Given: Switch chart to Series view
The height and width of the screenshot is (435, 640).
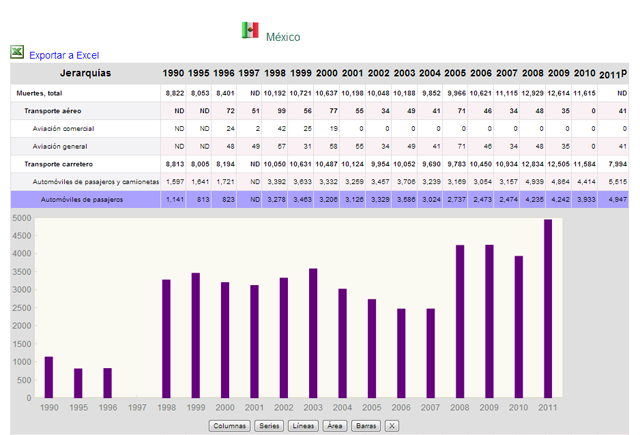Looking at the screenshot, I should [268, 425].
